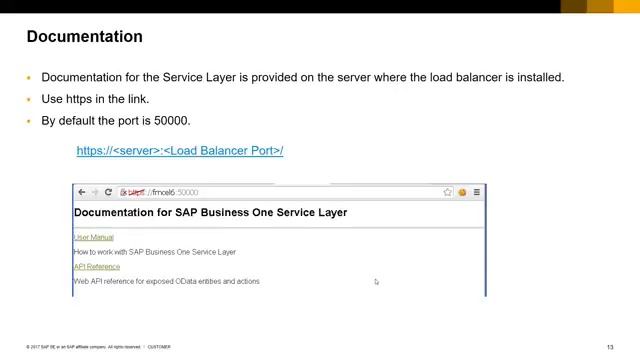
Task: Click text 'How to work with SAP Business One Service Layer'
Action: coord(155,252)
